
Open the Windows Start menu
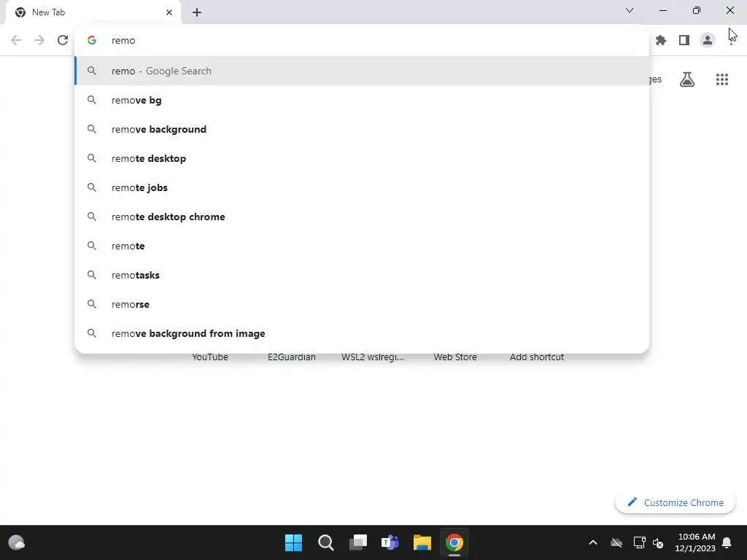[x=293, y=542]
